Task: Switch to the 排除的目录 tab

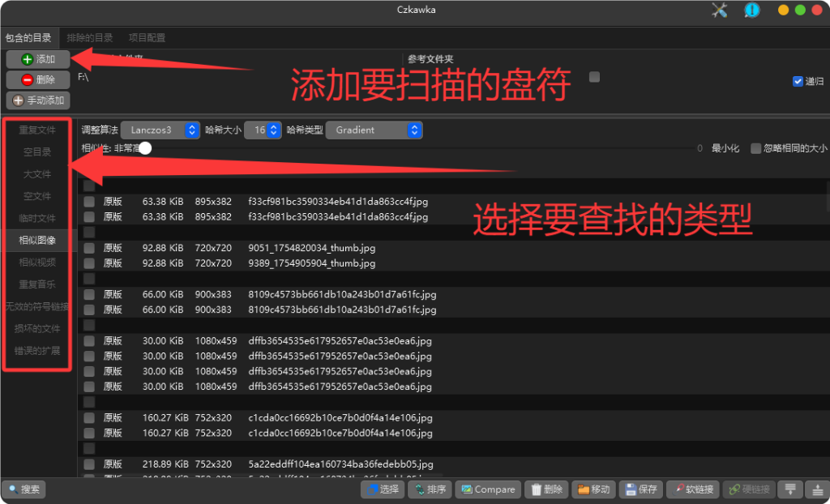Action: [x=89, y=37]
